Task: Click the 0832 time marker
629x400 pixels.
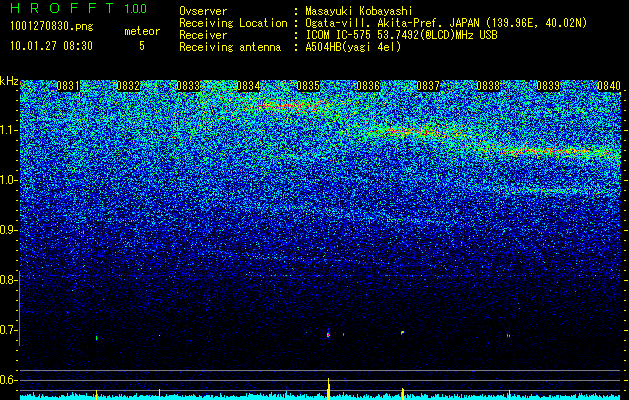Action: (128, 86)
